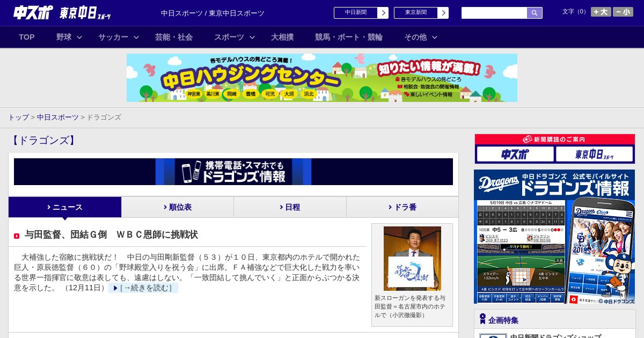
Task: Click red bullet icon beside 与田監督 headline
Action: click(x=17, y=236)
